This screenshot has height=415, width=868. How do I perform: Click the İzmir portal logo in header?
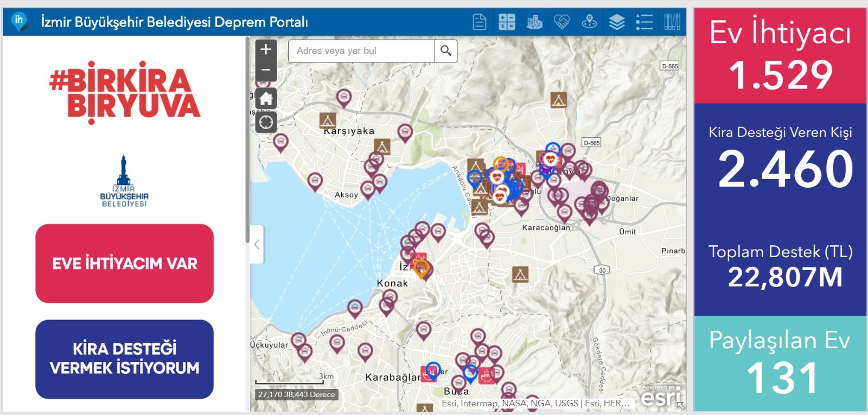(20, 22)
